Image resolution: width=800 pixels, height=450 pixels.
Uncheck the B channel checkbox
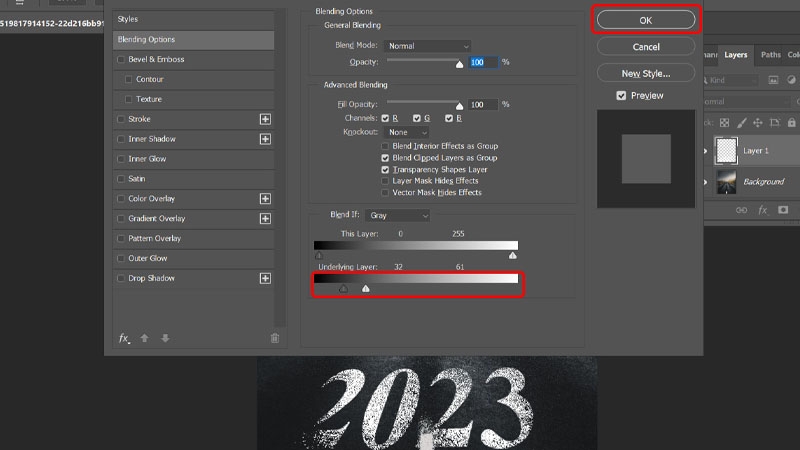click(448, 118)
